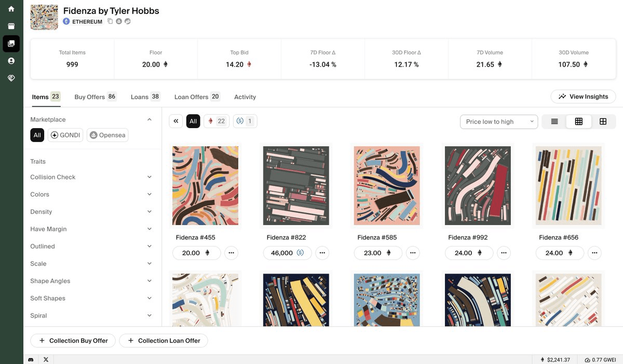The width and height of the screenshot is (623, 364).
Task: Go to Home in the sidebar
Action: [x=11, y=9]
